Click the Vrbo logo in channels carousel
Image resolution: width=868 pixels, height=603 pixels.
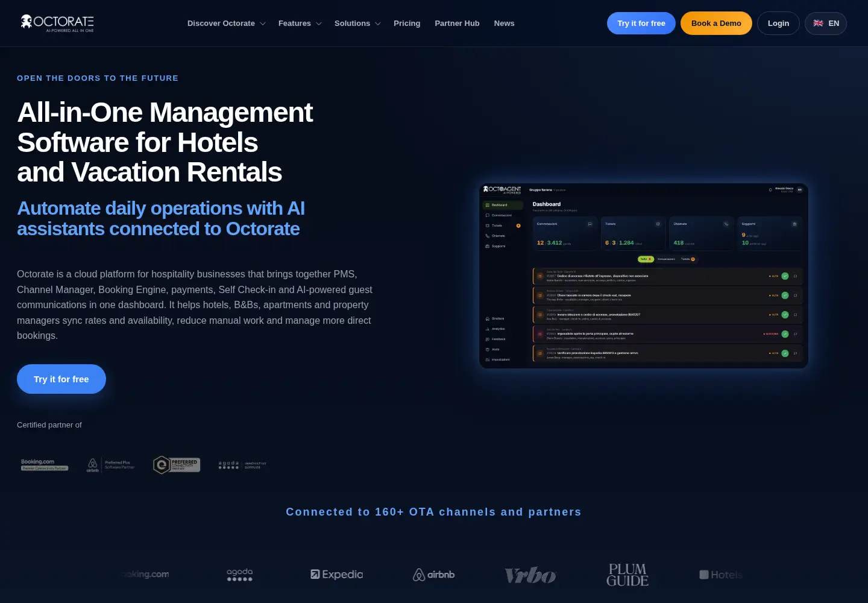pos(530,575)
